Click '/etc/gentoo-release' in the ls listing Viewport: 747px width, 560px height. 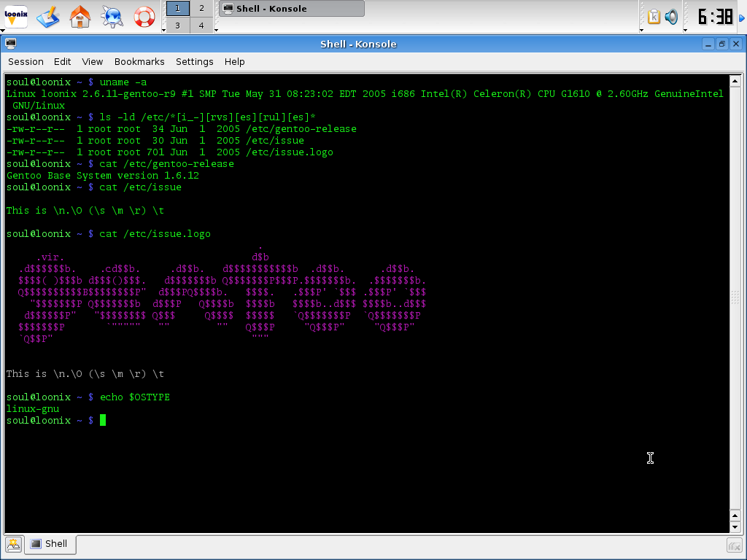tap(301, 129)
